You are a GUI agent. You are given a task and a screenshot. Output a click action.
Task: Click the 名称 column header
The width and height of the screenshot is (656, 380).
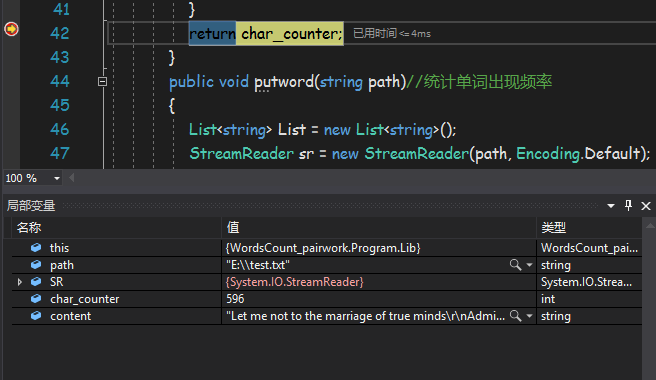(29, 228)
